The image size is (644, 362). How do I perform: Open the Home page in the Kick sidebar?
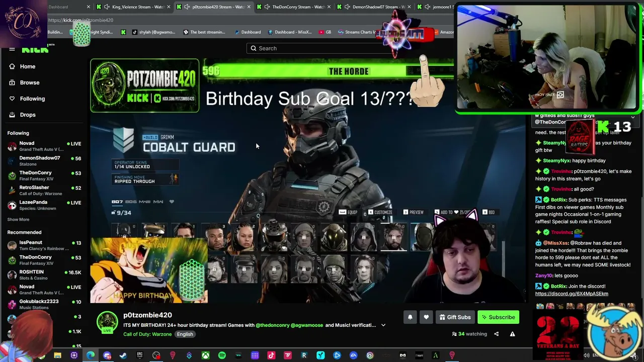point(28,66)
